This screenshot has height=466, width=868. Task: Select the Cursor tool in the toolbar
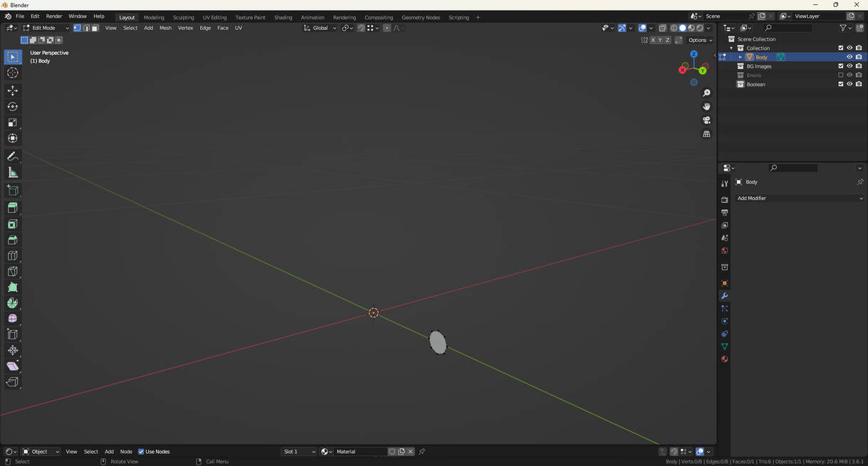click(13, 73)
